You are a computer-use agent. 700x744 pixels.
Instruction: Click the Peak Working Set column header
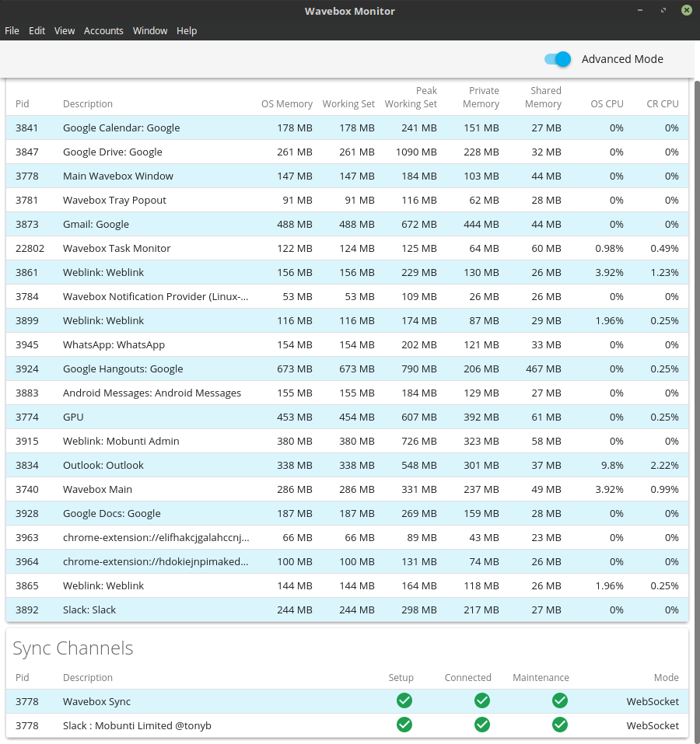(411, 97)
